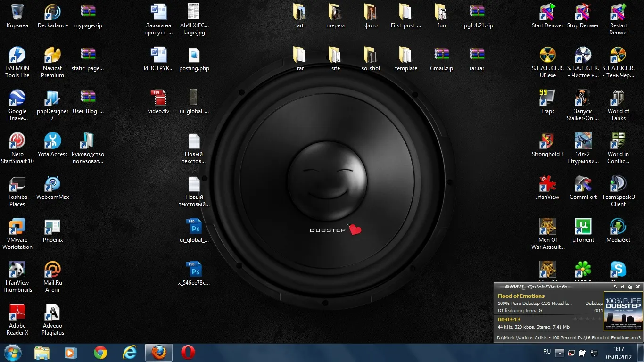This screenshot has width=644, height=362.
Task: Launch Opera from the taskbar
Action: 188,353
